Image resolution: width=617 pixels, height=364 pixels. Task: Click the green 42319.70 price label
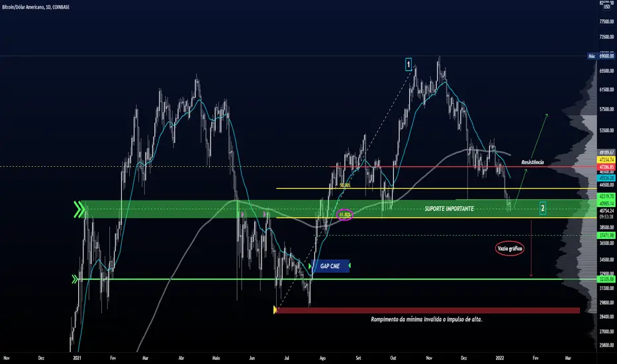click(606, 196)
